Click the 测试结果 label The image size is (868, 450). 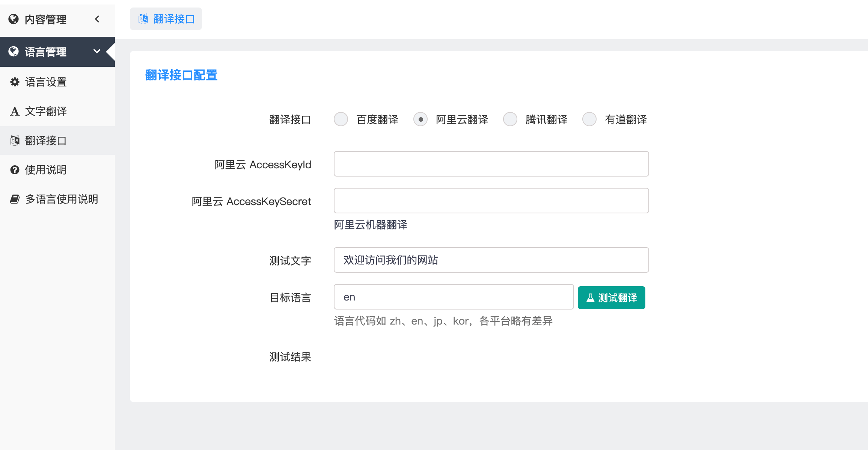(290, 357)
